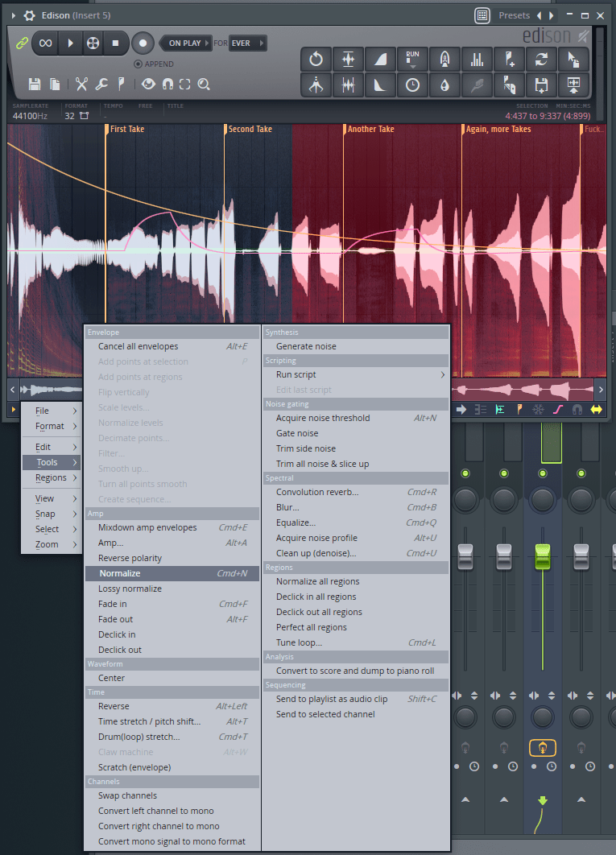Click the Run script toolbar button
The height and width of the screenshot is (855, 616).
click(412, 59)
